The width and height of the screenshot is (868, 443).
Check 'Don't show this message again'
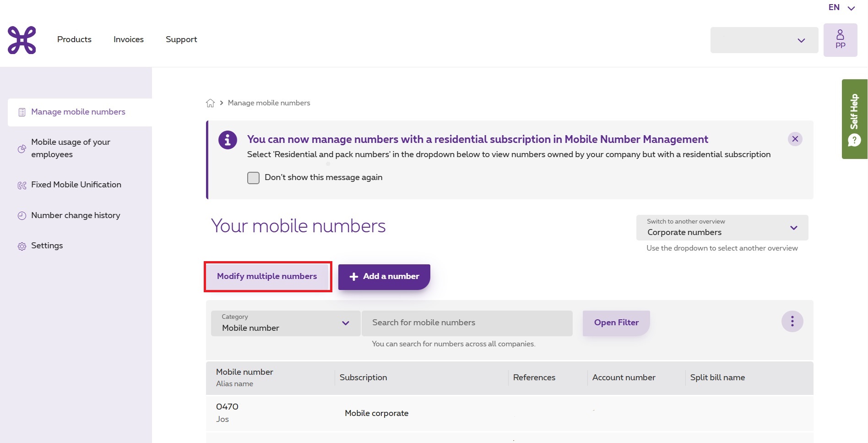click(x=253, y=178)
